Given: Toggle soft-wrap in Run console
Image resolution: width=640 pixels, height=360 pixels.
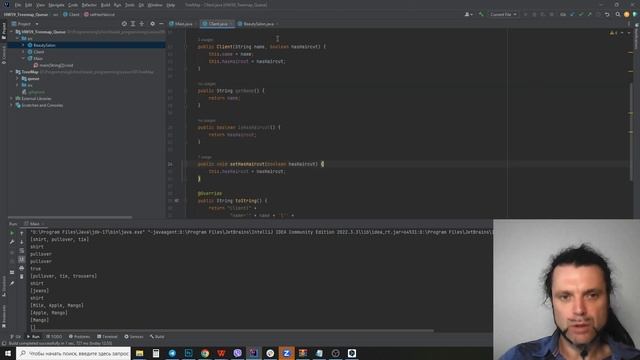Looking at the screenshot, I should [x=22, y=251].
